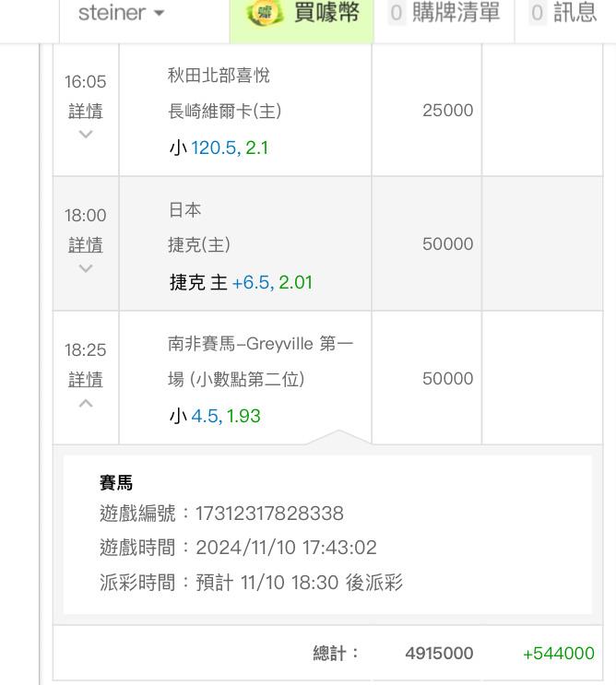Open the 訊息 tab
Viewport: 616px width, 685px height.
click(575, 14)
